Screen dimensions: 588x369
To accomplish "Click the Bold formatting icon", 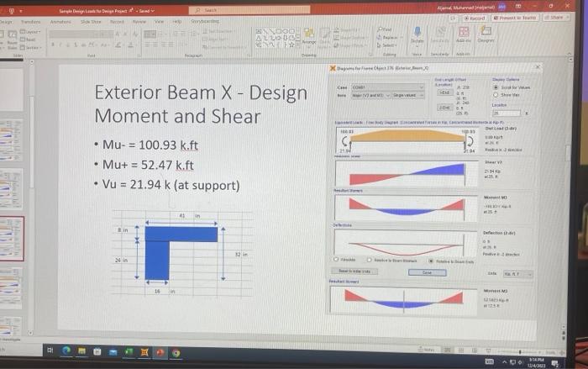I will click(53, 45).
